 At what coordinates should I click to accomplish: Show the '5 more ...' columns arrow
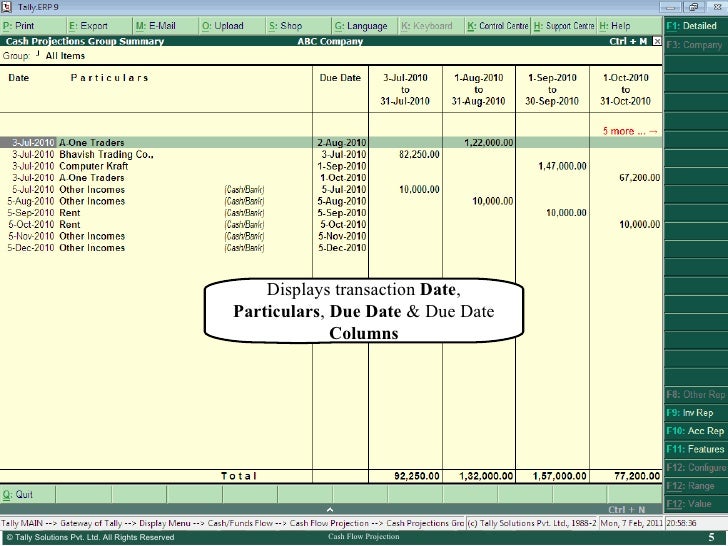click(x=630, y=131)
